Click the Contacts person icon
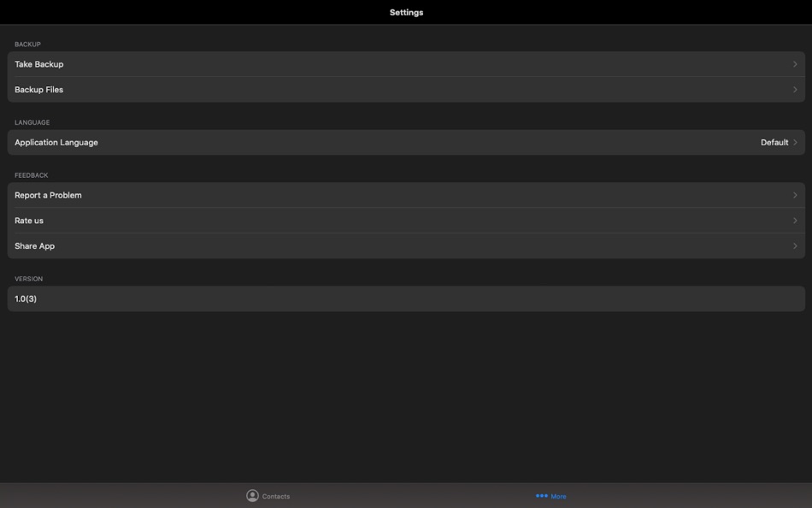 click(252, 496)
